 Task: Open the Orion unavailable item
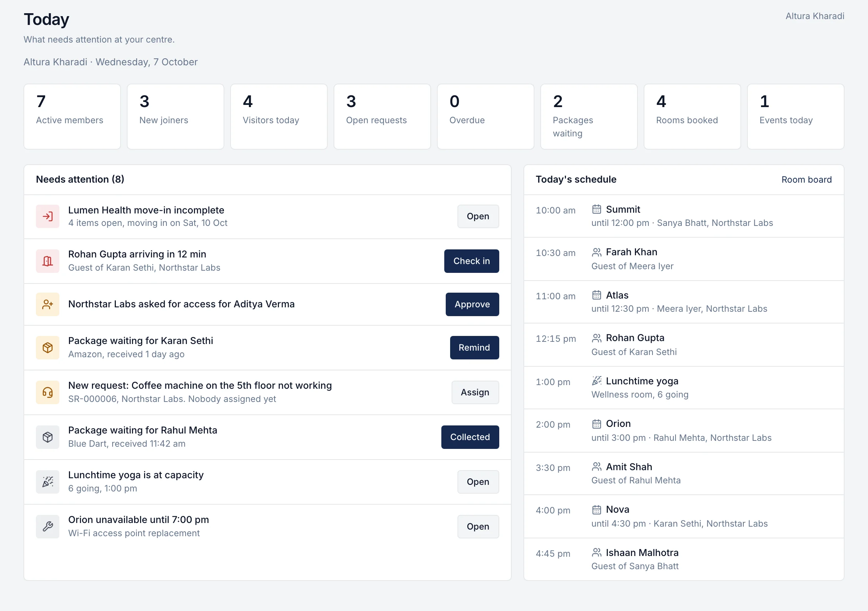pos(478,526)
